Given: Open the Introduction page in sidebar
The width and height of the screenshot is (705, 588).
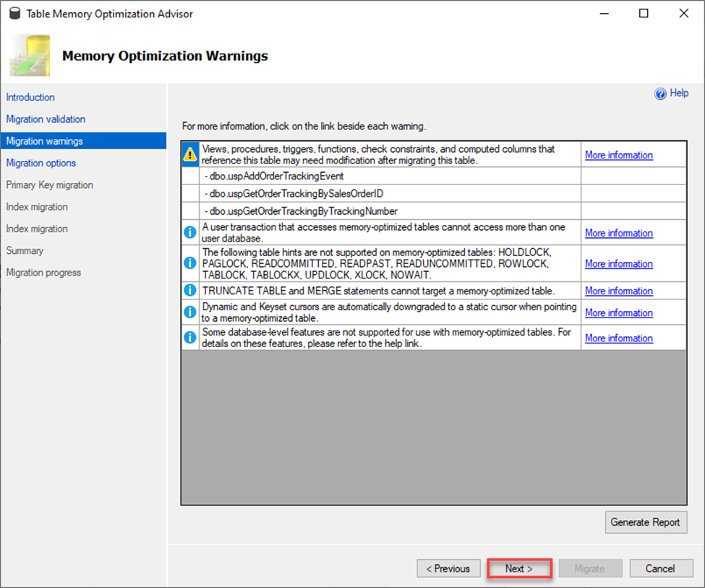Looking at the screenshot, I should [x=30, y=97].
